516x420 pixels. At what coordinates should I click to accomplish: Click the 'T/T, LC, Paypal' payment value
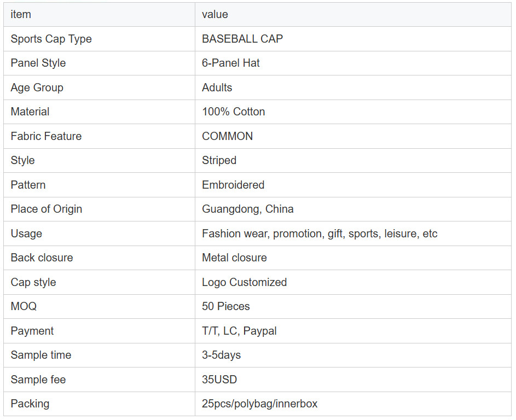[239, 331]
